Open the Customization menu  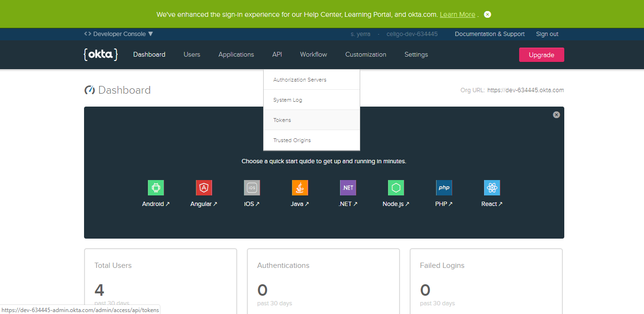(x=365, y=55)
